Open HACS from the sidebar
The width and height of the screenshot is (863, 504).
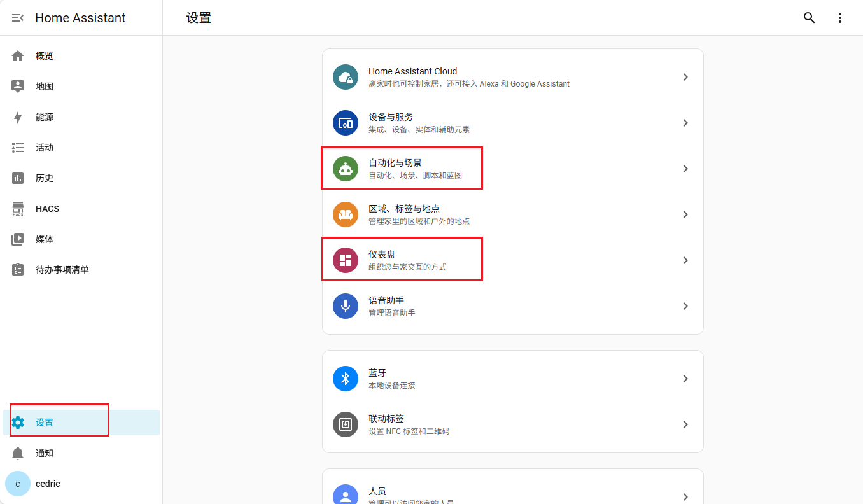coord(47,209)
